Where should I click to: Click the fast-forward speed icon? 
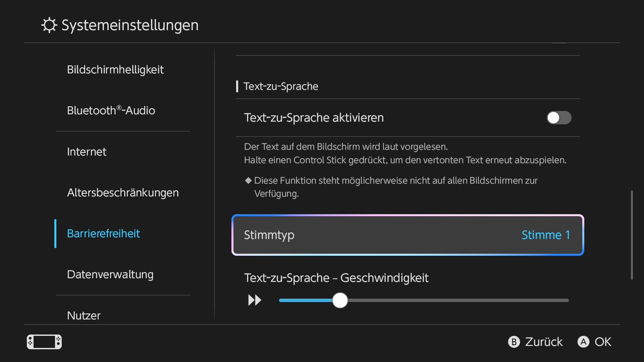255,300
